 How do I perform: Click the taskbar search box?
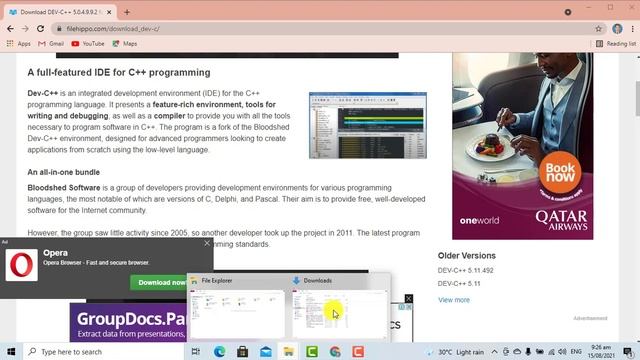(x=104, y=352)
